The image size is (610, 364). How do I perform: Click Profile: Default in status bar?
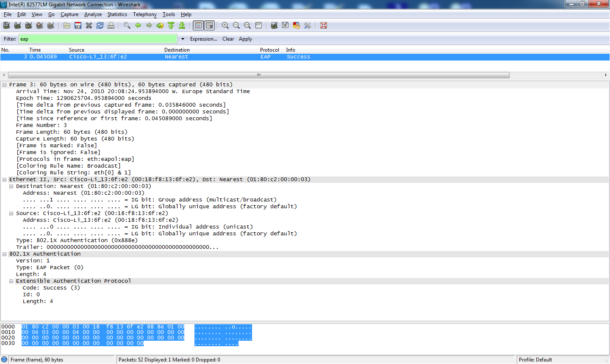pyautogui.click(x=535, y=360)
